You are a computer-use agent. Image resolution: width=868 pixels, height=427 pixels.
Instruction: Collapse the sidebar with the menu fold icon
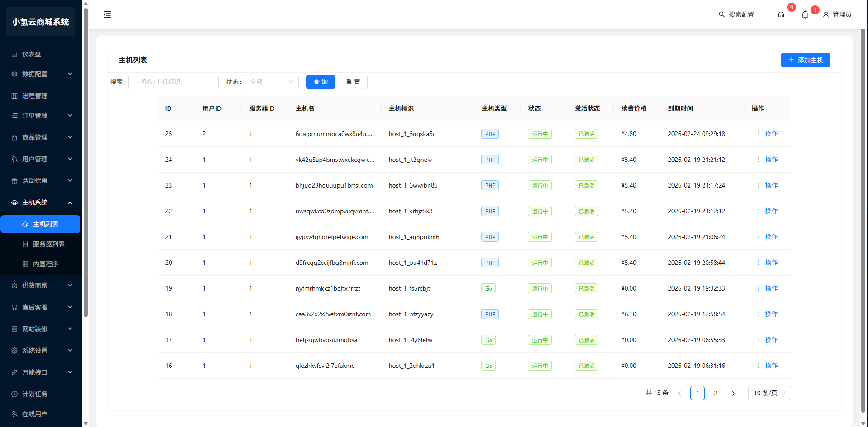(x=107, y=14)
